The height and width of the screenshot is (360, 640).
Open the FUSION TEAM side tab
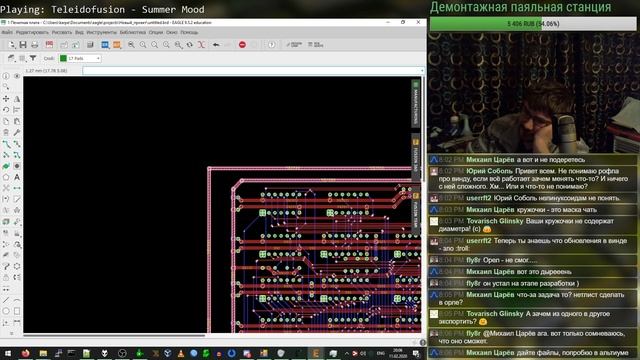point(416,211)
